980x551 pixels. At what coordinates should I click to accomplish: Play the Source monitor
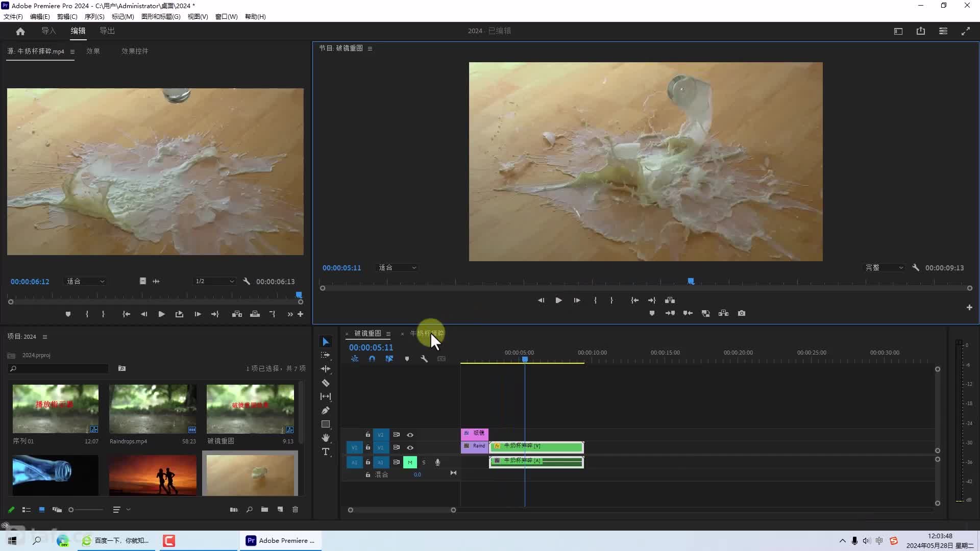(x=161, y=314)
